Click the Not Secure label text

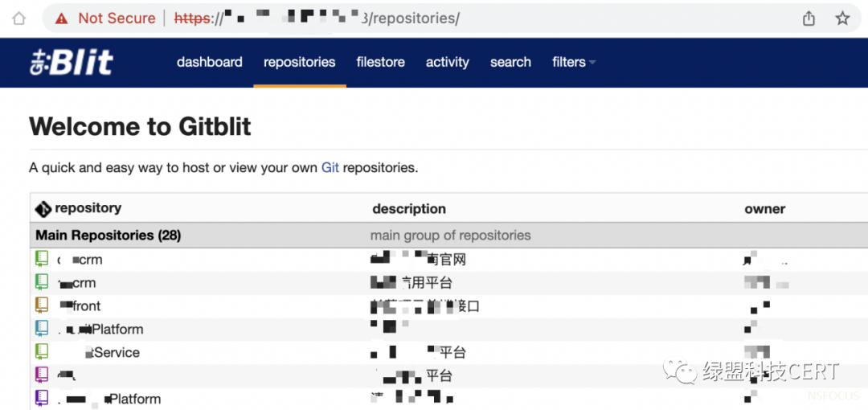(117, 18)
